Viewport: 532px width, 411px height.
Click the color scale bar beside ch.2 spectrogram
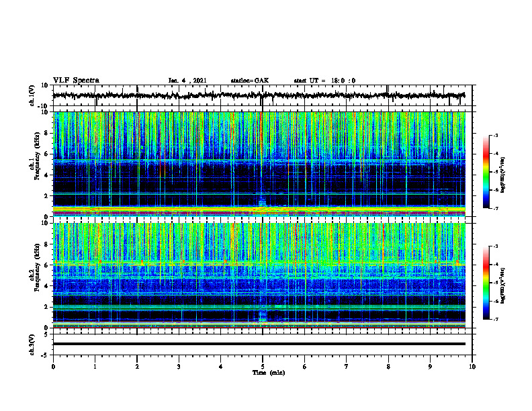486,283
